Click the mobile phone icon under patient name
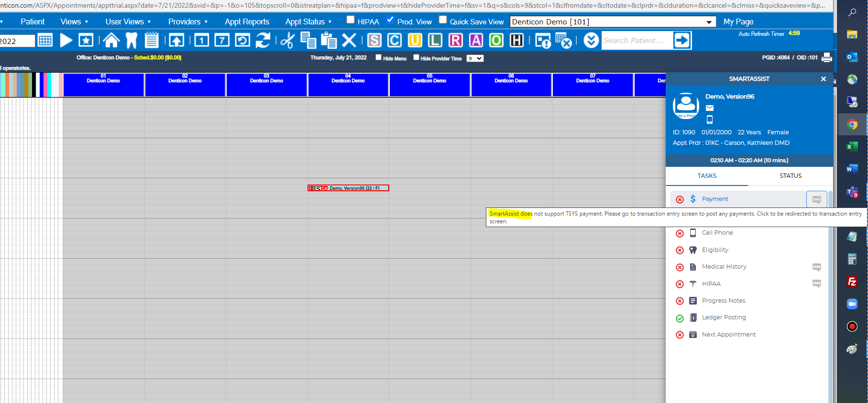This screenshot has width=868, height=403. pos(710,120)
